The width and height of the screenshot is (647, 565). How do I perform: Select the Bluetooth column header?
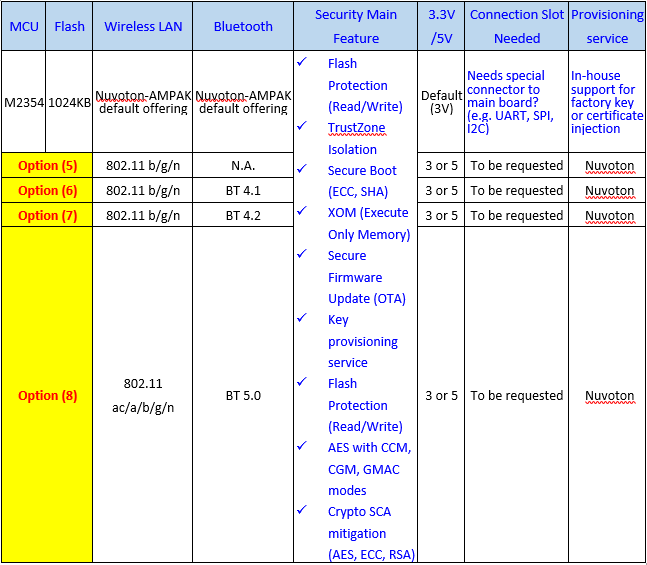243,26
